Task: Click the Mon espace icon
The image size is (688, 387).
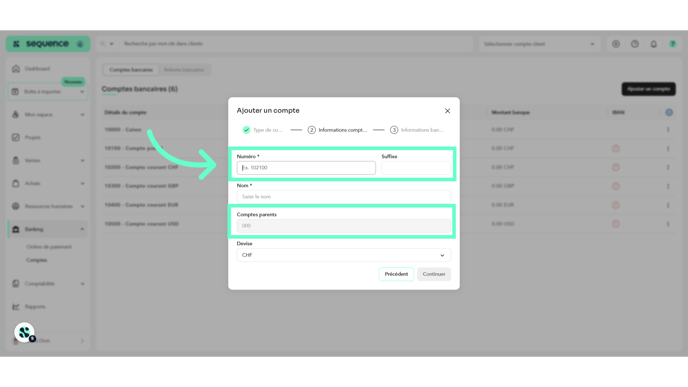Action: pos(15,115)
